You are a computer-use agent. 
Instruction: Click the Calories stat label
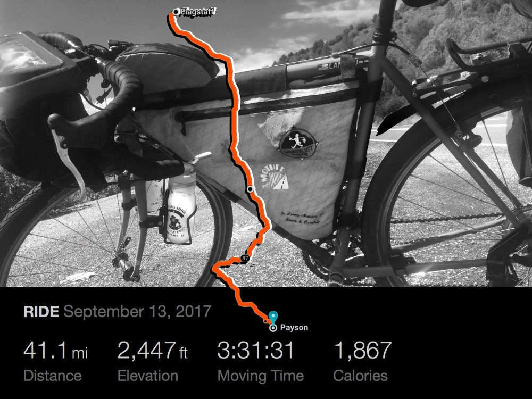pos(360,376)
